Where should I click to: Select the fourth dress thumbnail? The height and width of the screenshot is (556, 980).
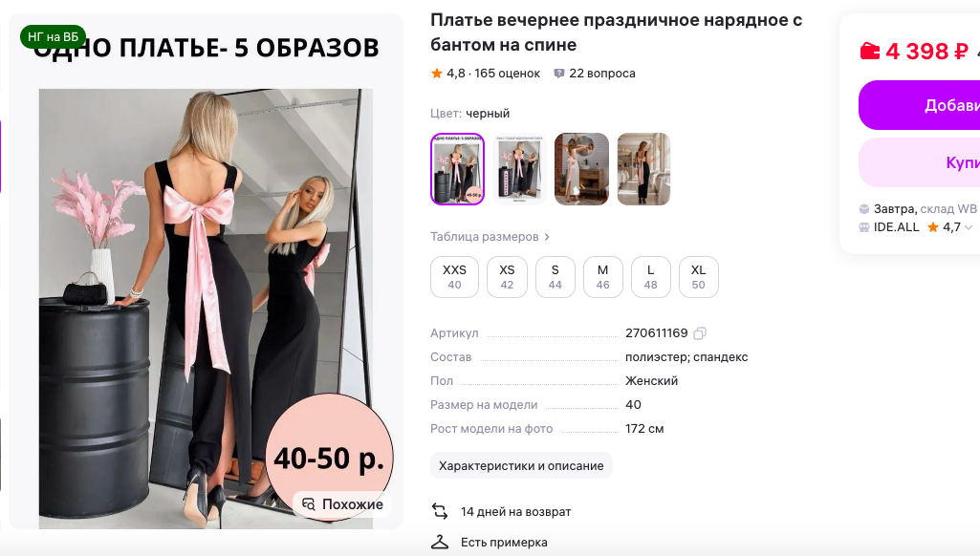pyautogui.click(x=643, y=169)
